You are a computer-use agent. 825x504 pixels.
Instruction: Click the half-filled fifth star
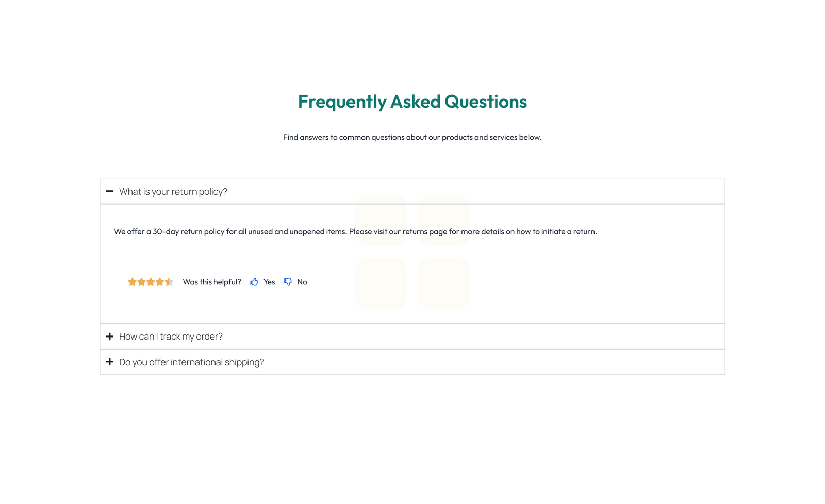[x=170, y=282]
